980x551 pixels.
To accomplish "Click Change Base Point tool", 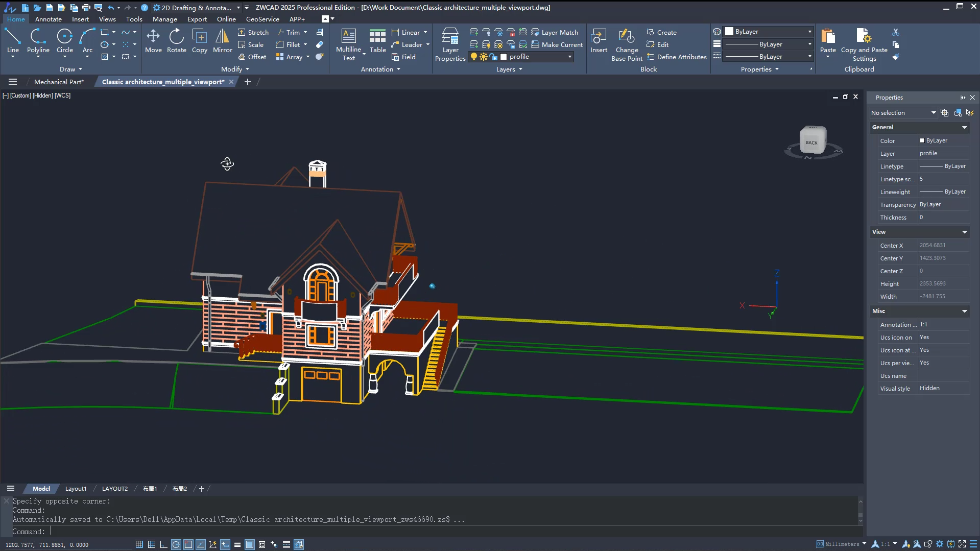I will pyautogui.click(x=627, y=45).
